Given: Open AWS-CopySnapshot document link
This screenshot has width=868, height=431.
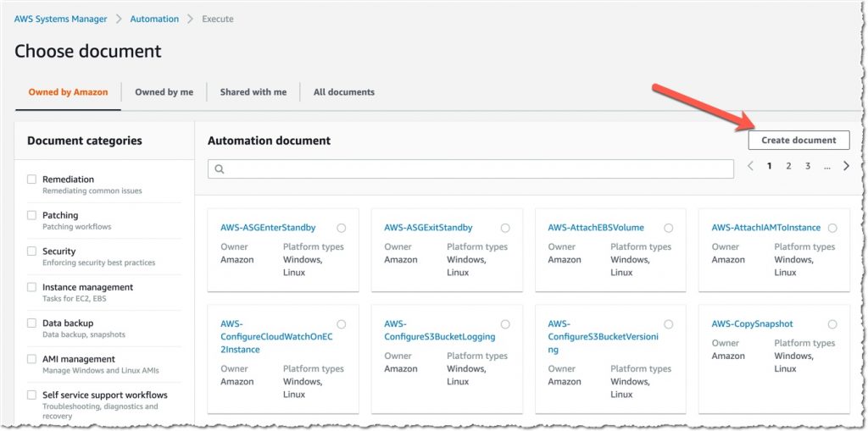Looking at the screenshot, I should (x=753, y=323).
